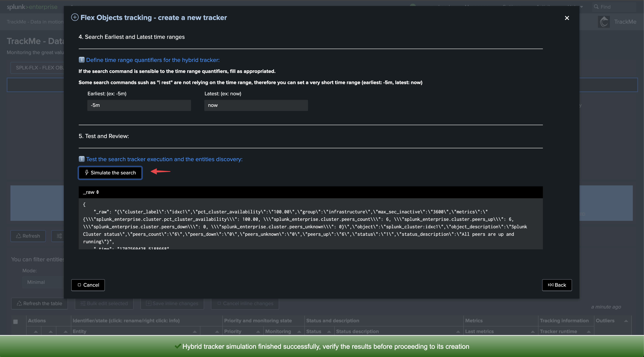Close the create tracker dialog
Screen dimensions: 644x357
[x=567, y=18]
